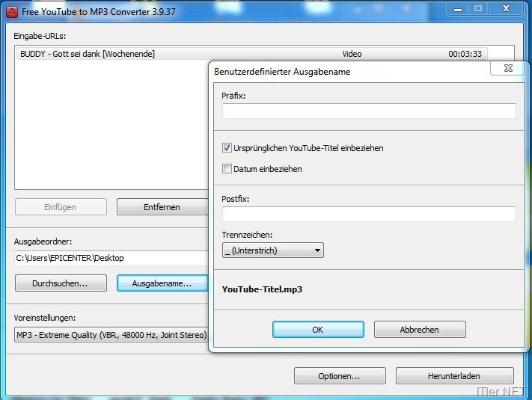Click the disabled maximize button of main window

pos(478,9)
